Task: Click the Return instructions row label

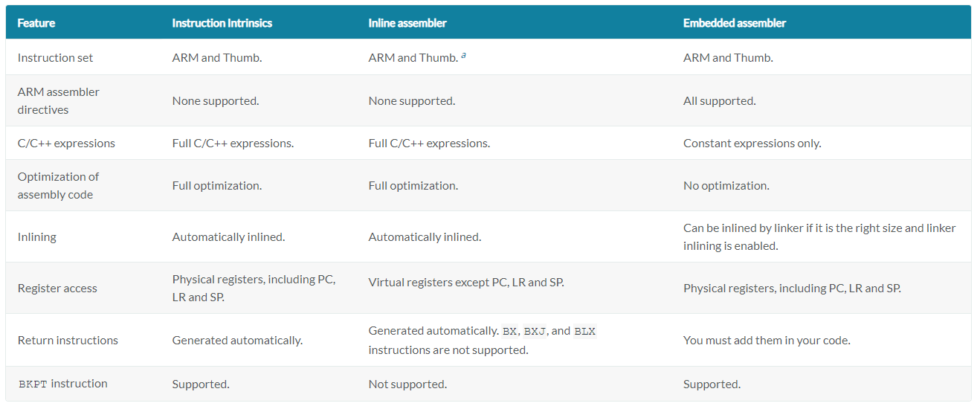Action: point(68,340)
